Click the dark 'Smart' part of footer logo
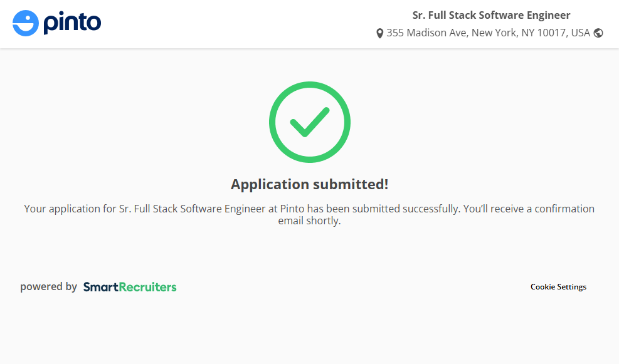Viewport: 619px width, 364px height. point(101,287)
